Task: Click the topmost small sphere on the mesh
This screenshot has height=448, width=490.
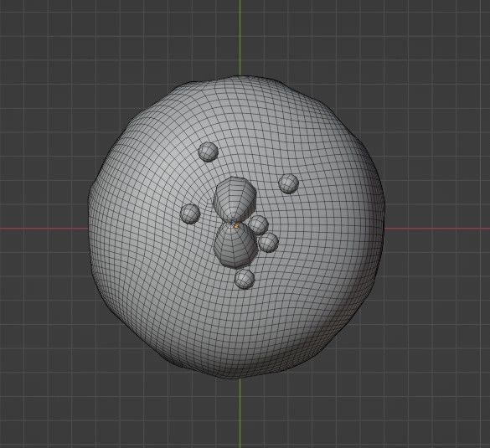Action: point(208,152)
